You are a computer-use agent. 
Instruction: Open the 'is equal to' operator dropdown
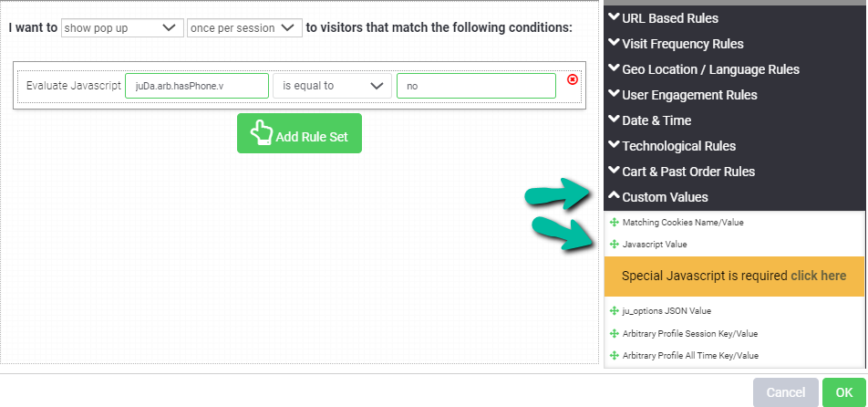pyautogui.click(x=332, y=86)
